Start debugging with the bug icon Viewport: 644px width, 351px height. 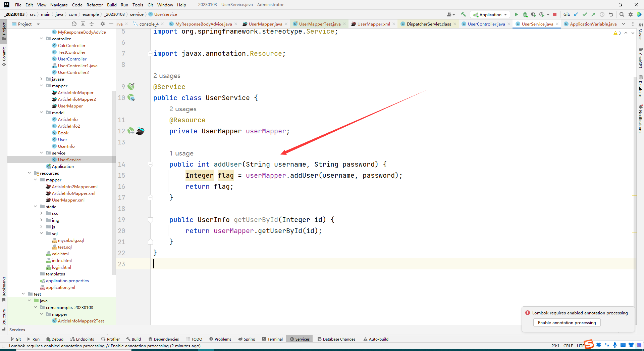pyautogui.click(x=525, y=14)
